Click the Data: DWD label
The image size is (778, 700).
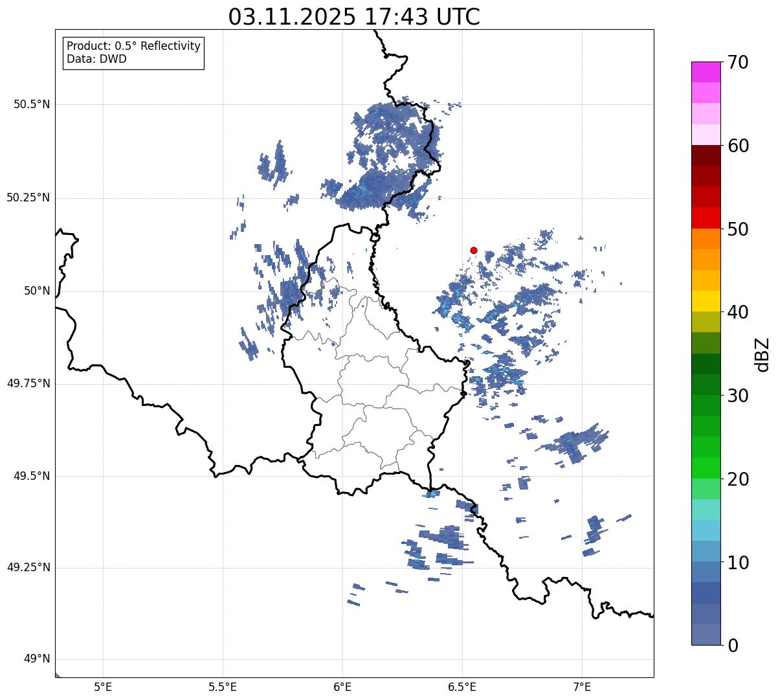(96, 59)
